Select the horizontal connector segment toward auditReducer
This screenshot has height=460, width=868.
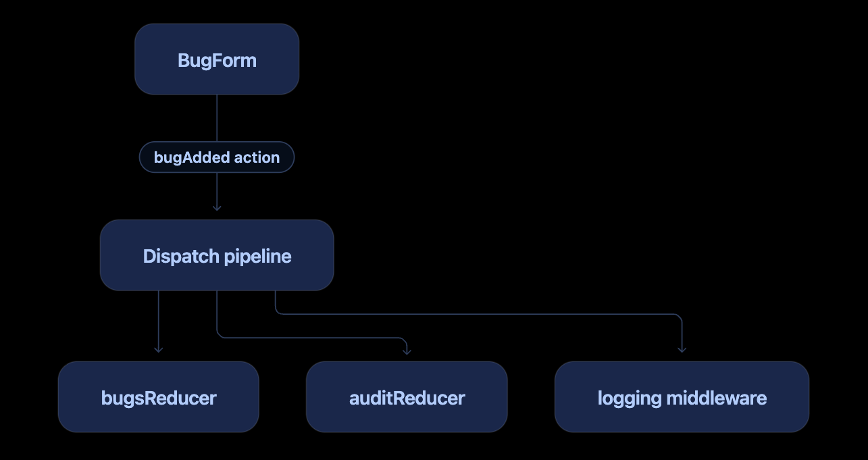click(311, 336)
